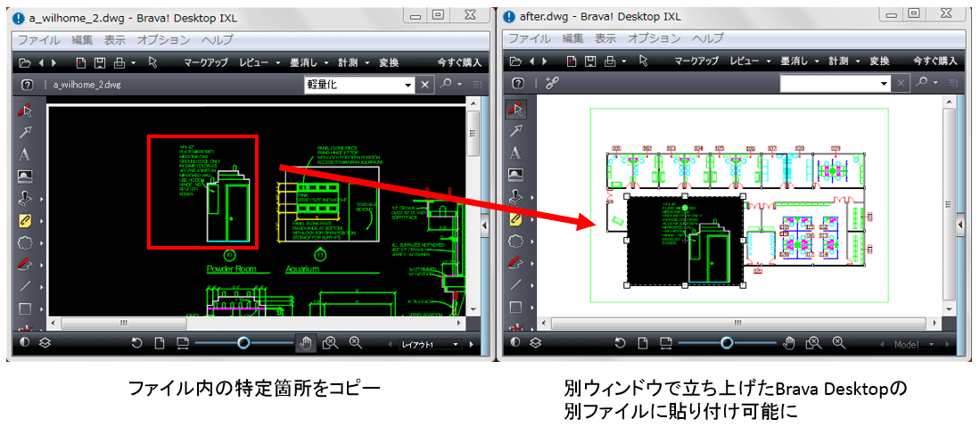Viewport: 980px width, 427px height.
Task: Open 軽量化 combo box in a_wilhome_2.dwg window
Action: [359, 85]
